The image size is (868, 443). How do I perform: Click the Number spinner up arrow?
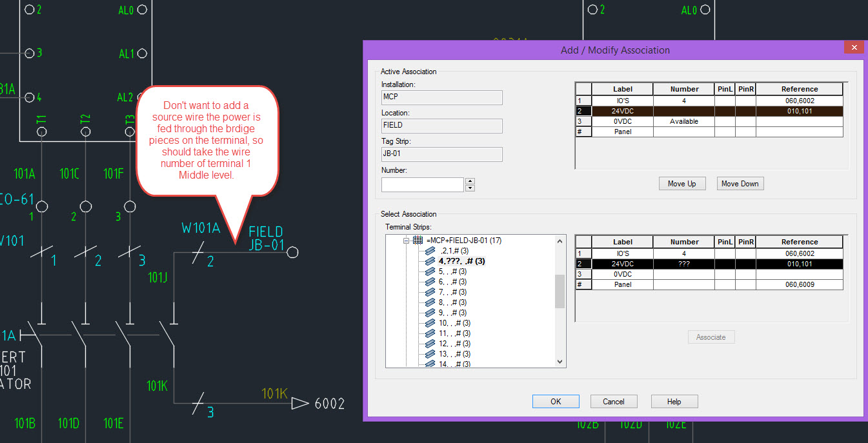coord(470,181)
